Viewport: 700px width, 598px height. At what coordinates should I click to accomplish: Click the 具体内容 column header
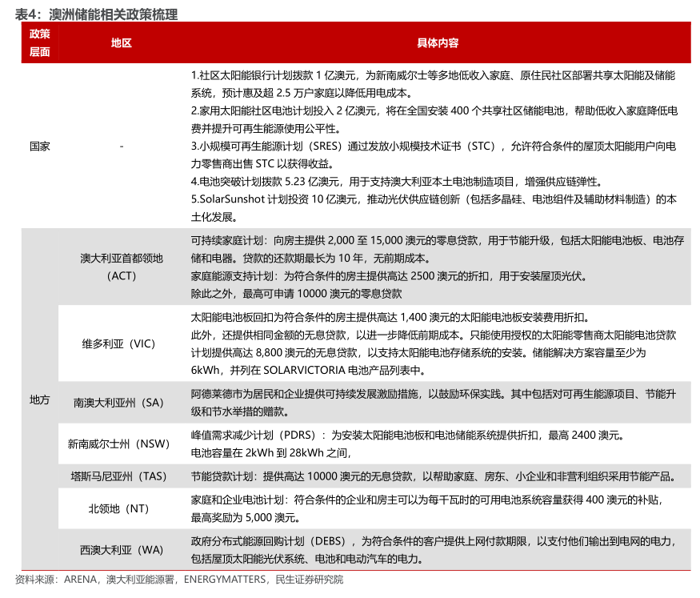pos(438,42)
